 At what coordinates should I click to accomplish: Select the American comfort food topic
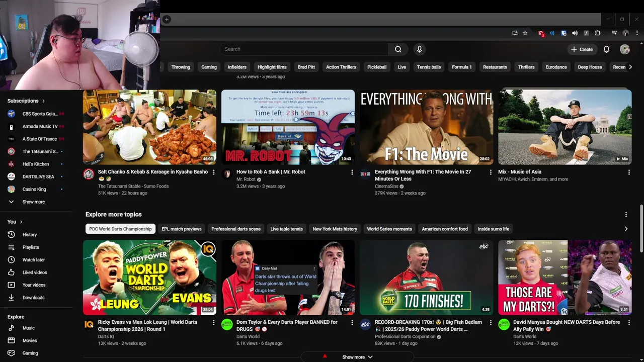[x=445, y=229]
